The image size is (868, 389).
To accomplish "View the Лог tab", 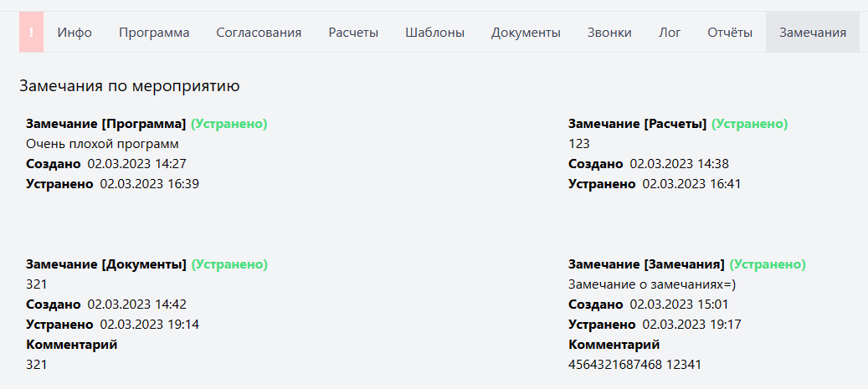I will [670, 33].
